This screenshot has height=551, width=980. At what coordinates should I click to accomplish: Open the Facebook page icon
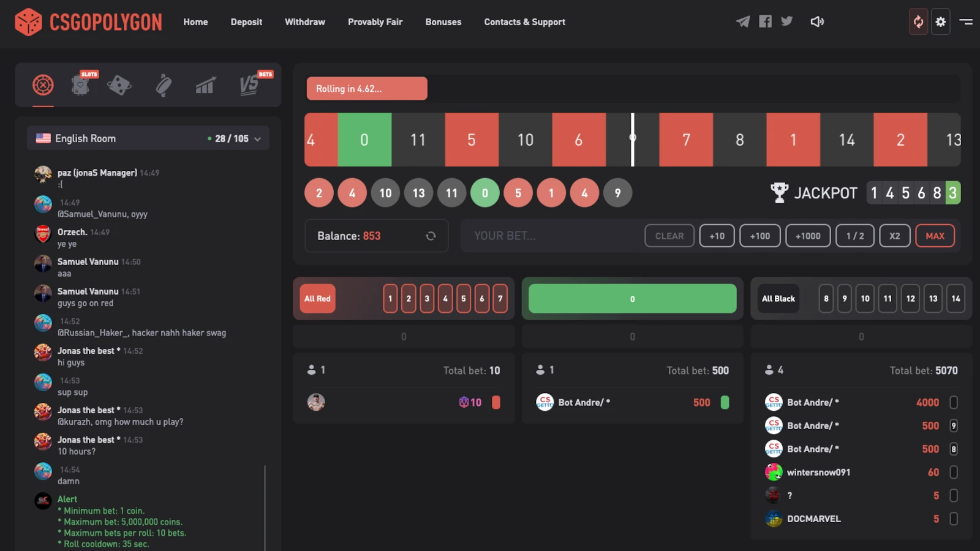pos(765,21)
